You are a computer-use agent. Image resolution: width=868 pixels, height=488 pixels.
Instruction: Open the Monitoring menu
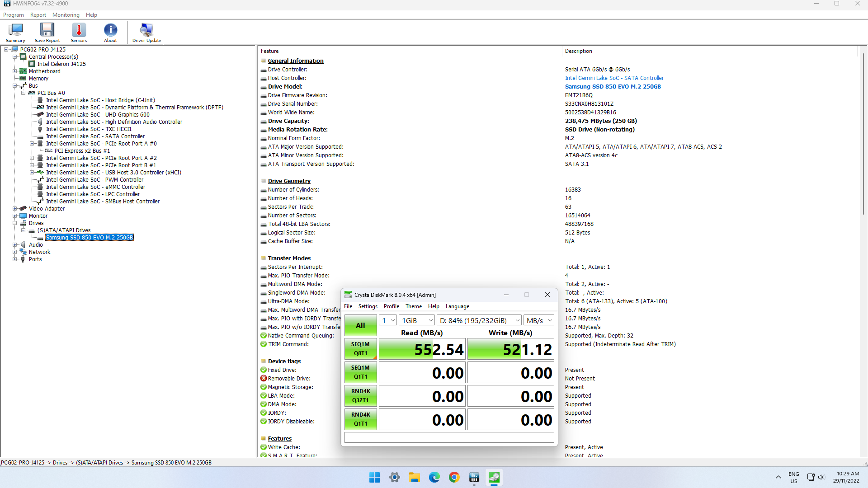click(66, 15)
